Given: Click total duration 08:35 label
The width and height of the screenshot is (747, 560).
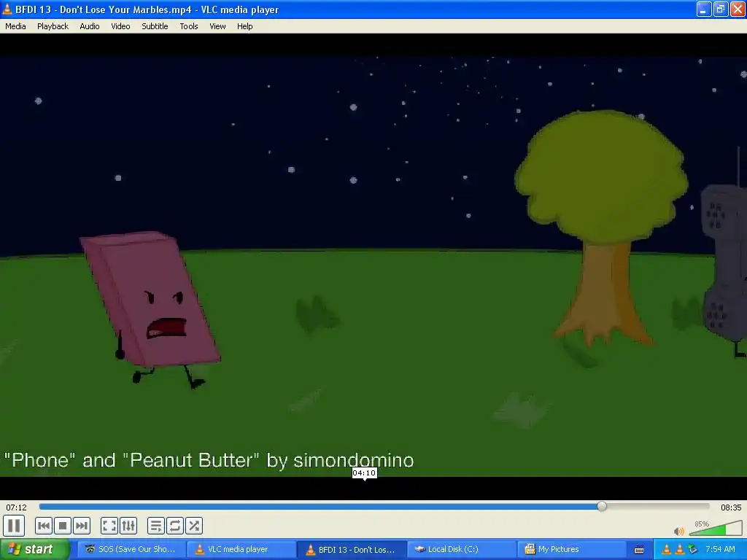Looking at the screenshot, I should (731, 507).
